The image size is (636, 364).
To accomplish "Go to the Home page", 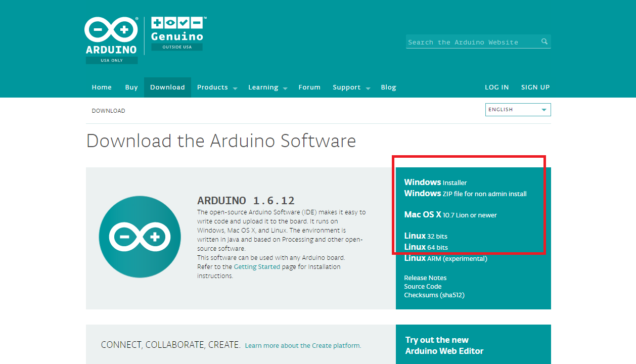I will (102, 87).
